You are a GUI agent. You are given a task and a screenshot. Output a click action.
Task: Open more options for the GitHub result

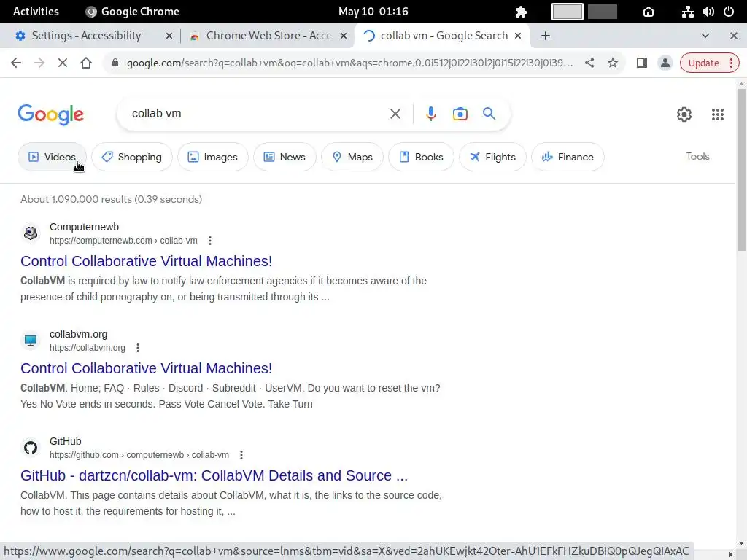[241, 455]
